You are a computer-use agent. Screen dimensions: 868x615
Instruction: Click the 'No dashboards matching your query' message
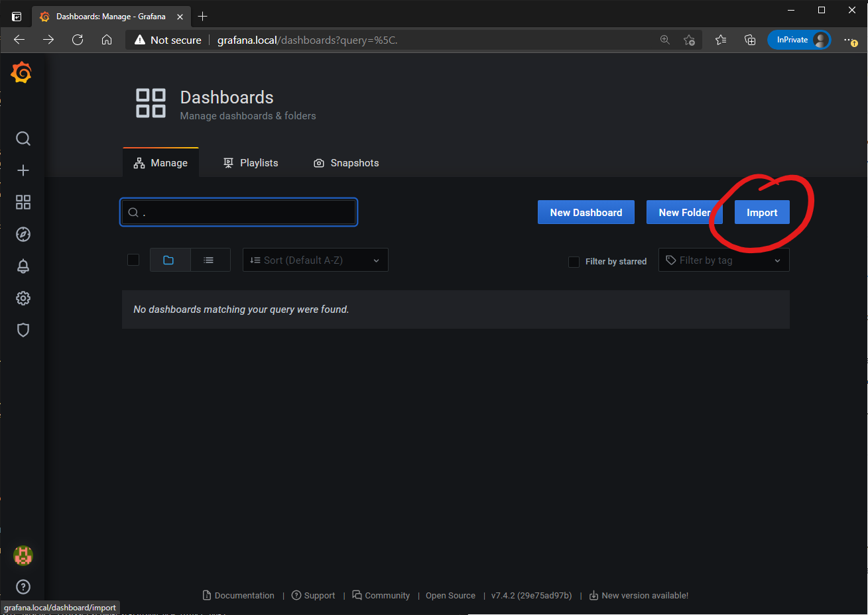(x=241, y=309)
